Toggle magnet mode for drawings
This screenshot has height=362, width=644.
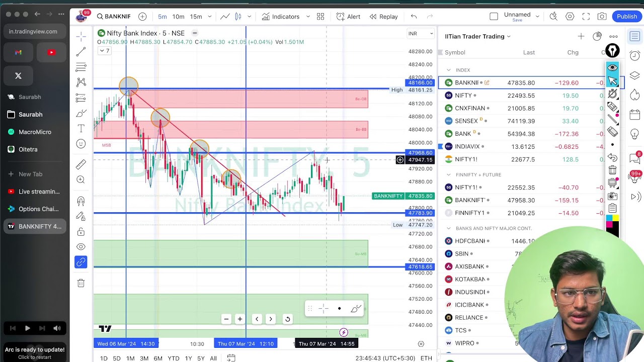(x=81, y=201)
